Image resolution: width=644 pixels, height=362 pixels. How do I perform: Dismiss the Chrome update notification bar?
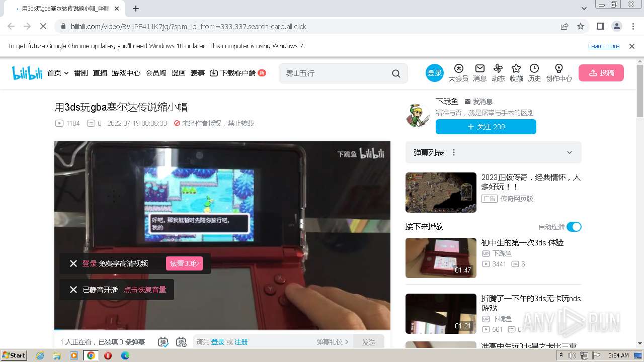[x=632, y=46]
